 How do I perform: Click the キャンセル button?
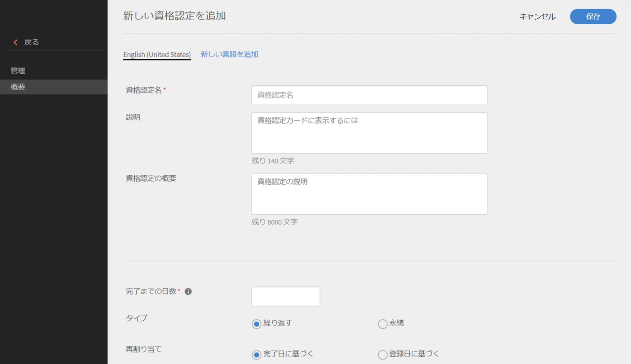pyautogui.click(x=537, y=16)
